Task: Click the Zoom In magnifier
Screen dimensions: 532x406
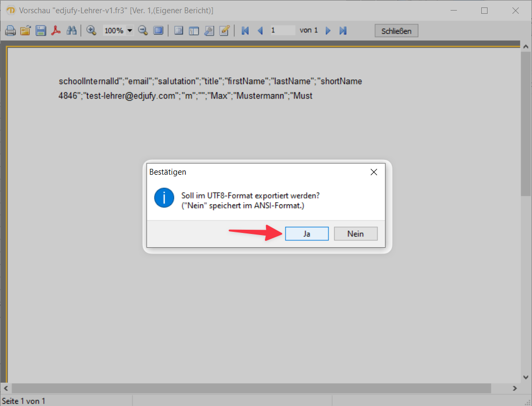Action: click(x=90, y=30)
